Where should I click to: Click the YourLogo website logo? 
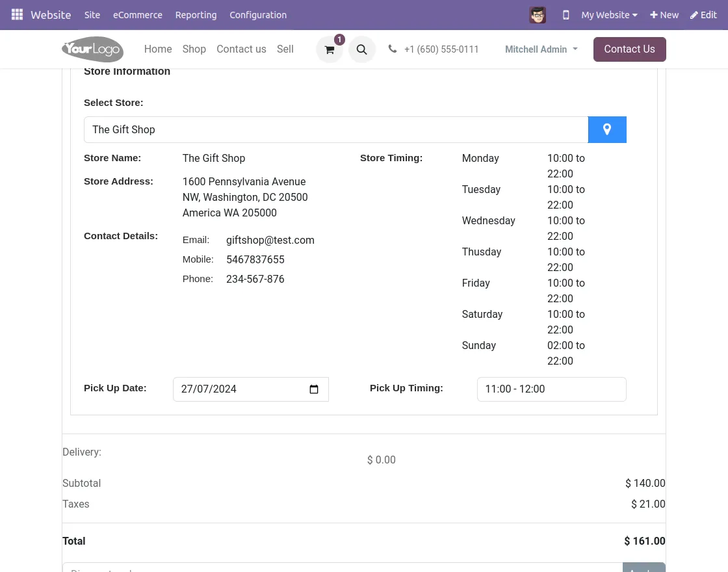pyautogui.click(x=92, y=49)
